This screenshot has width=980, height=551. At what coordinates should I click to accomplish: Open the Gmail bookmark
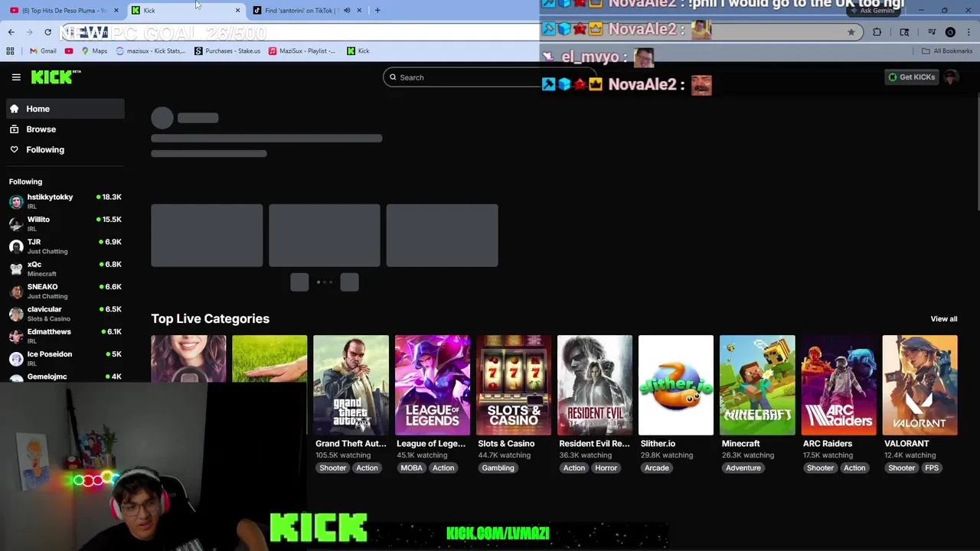43,51
